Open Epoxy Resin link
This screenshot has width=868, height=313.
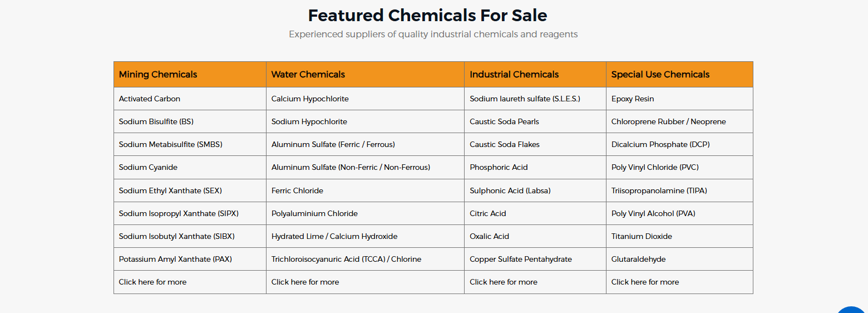coord(632,99)
